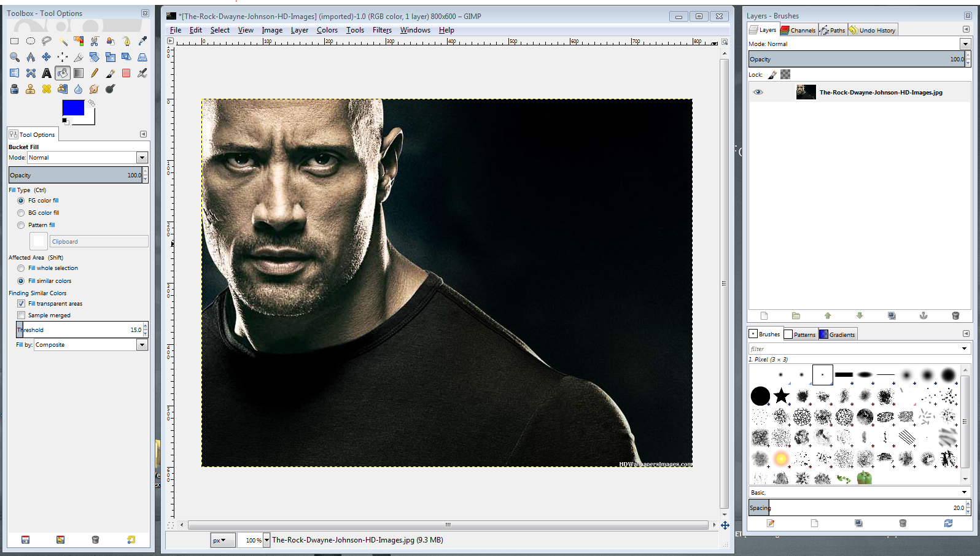Switch to the Gradients tab
The image size is (980, 556).
tap(837, 334)
